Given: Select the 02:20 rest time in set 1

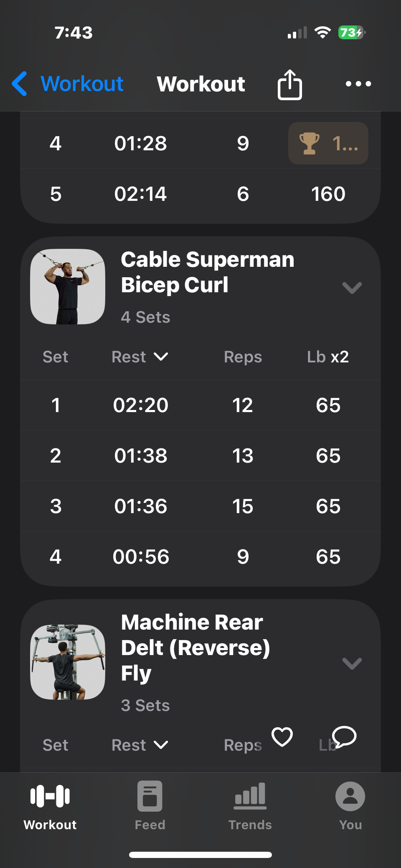Looking at the screenshot, I should pyautogui.click(x=141, y=405).
